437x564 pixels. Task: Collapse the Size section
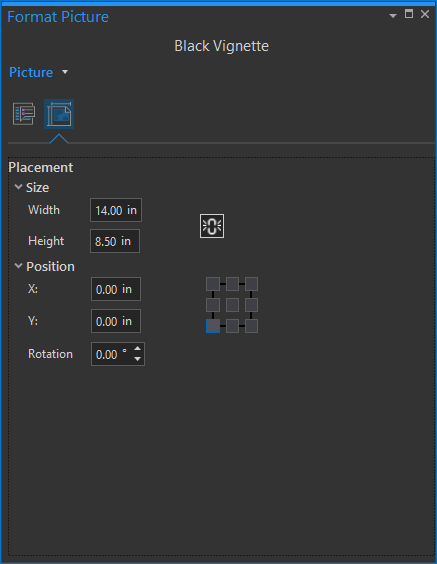click(x=18, y=187)
